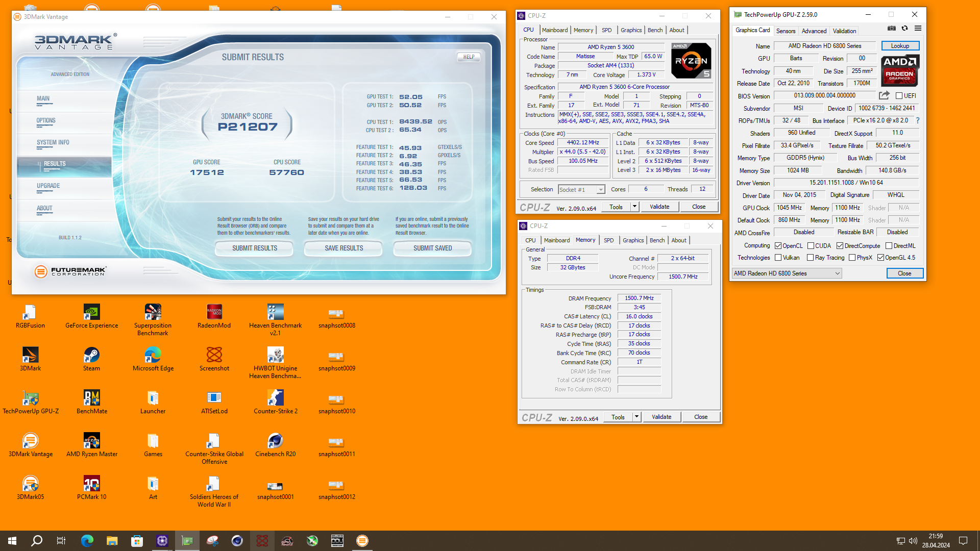Open the AMD Radeon HD 6800 Series GPU selector
Viewport: 980px width, 551px height.
click(787, 273)
